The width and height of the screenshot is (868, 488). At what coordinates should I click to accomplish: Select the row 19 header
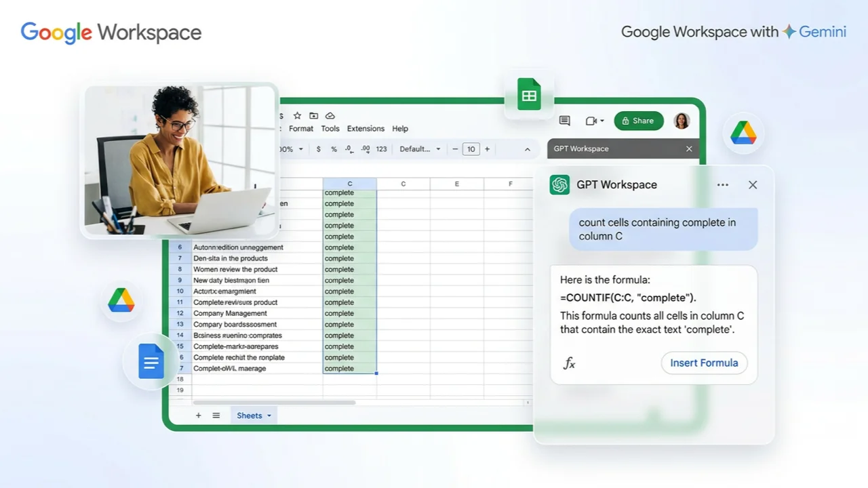click(x=180, y=390)
